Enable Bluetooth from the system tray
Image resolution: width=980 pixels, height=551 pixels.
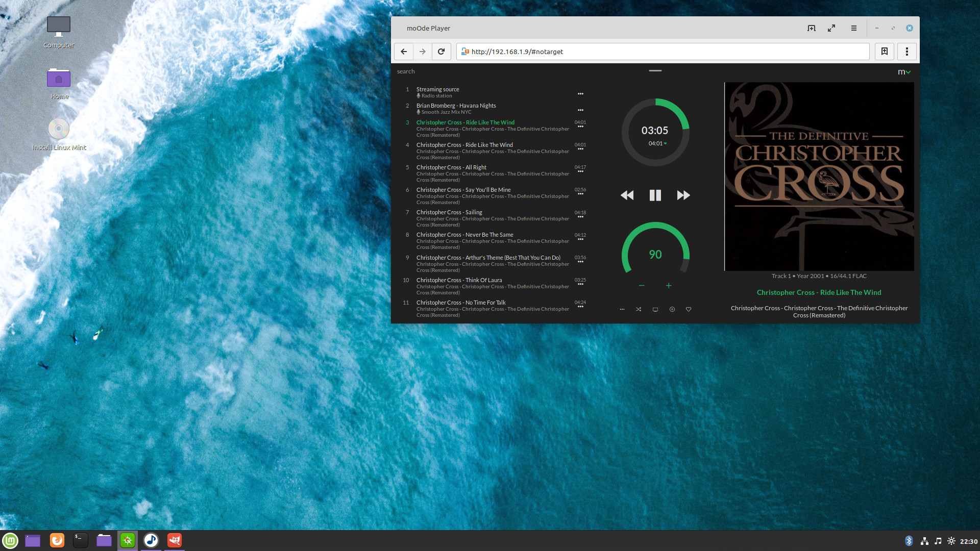(909, 540)
